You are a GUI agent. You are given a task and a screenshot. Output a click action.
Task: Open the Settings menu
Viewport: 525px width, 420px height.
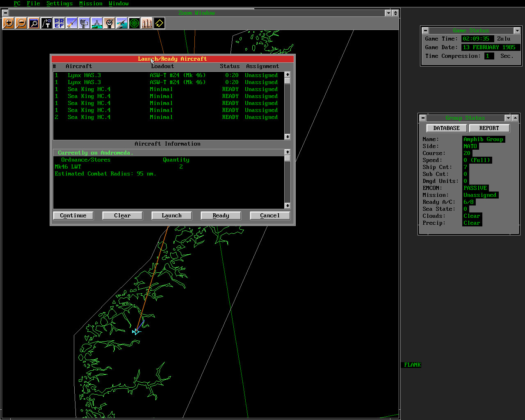(59, 3)
